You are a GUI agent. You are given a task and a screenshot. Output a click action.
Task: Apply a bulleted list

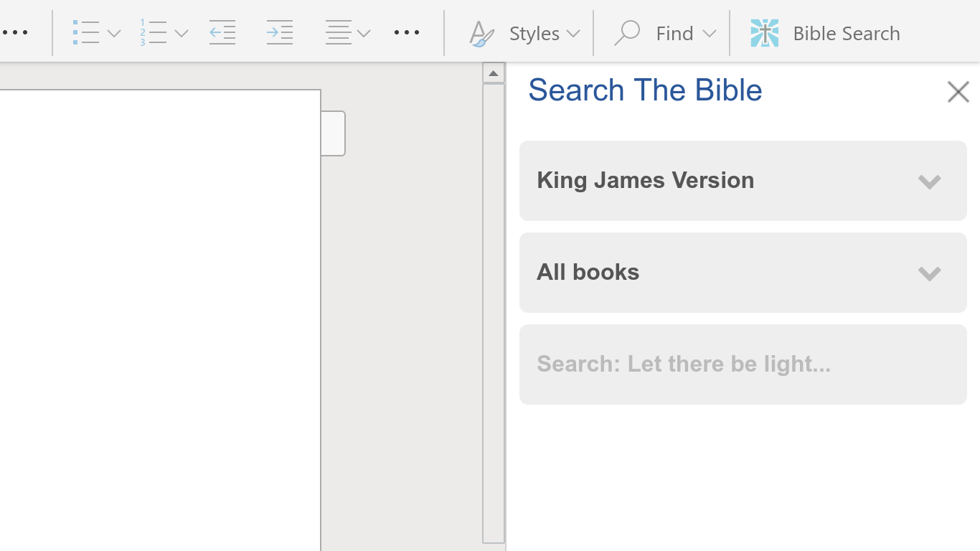(x=85, y=33)
